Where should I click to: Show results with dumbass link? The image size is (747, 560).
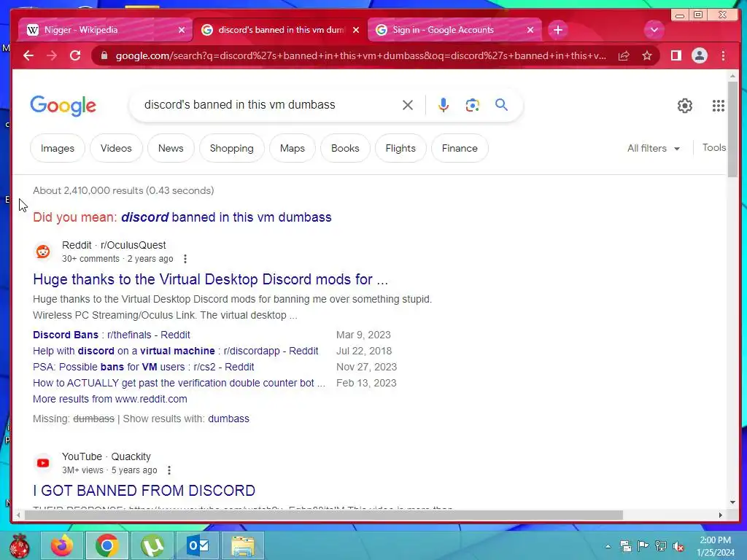click(x=228, y=419)
